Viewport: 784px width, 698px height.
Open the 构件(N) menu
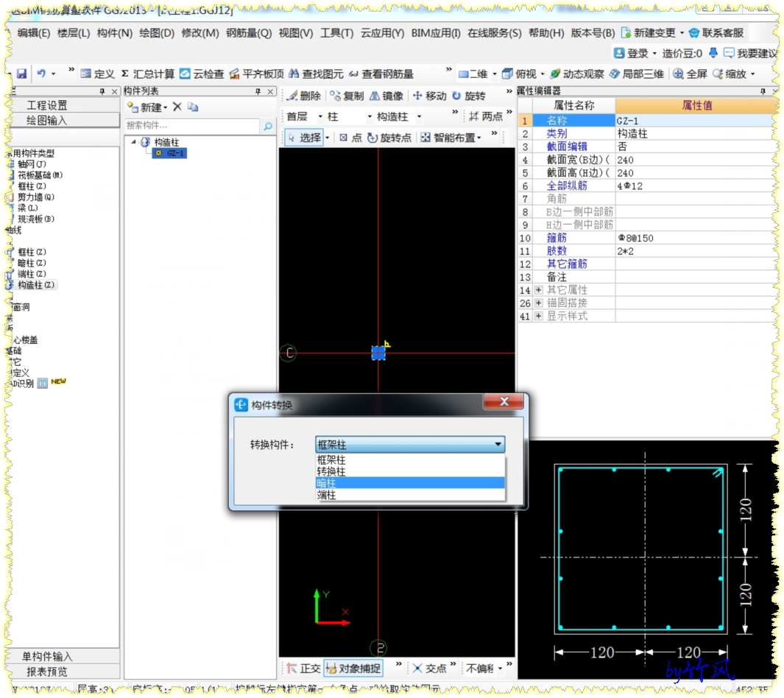(x=115, y=32)
